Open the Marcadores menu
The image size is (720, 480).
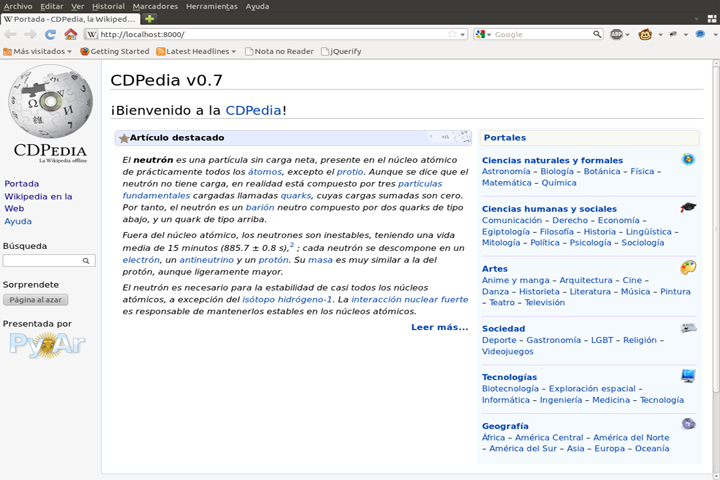click(155, 6)
